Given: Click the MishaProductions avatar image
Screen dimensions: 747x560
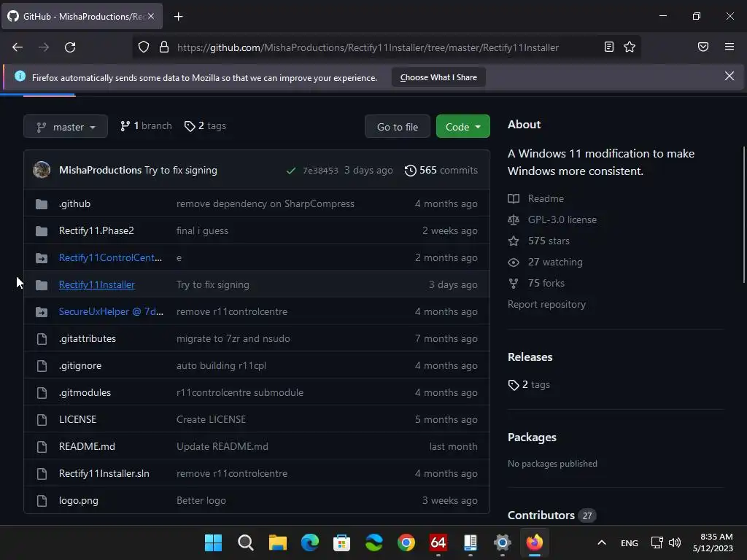Looking at the screenshot, I should pos(42,170).
